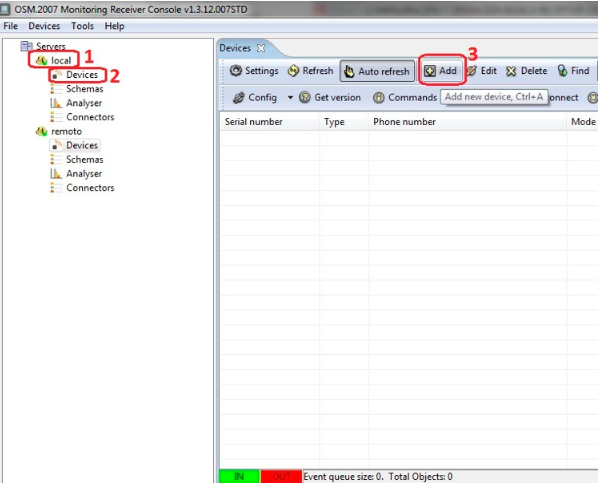Click the Servers tree icon
The image size is (601, 486).
(26, 46)
